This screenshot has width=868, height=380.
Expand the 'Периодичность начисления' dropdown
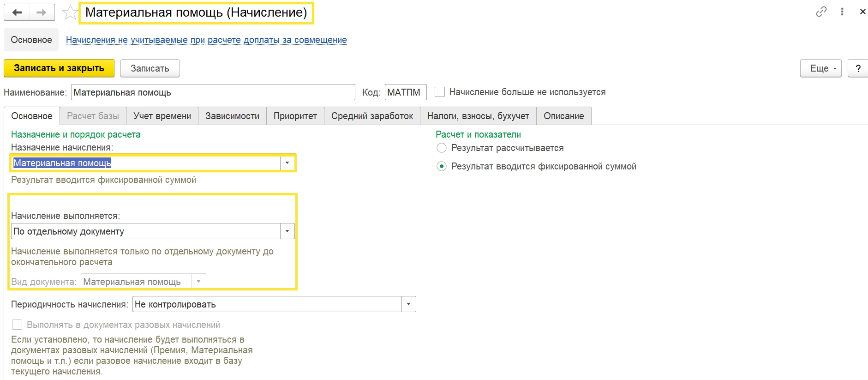[x=408, y=304]
